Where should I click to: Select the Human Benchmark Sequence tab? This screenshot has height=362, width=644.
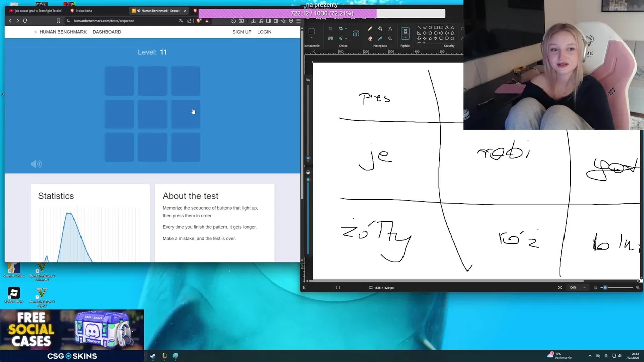click(x=159, y=11)
